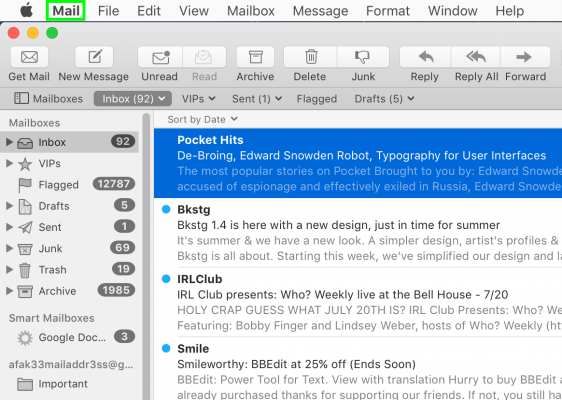This screenshot has width=562, height=400.
Task: Open the Mailbox menu
Action: pos(251,11)
